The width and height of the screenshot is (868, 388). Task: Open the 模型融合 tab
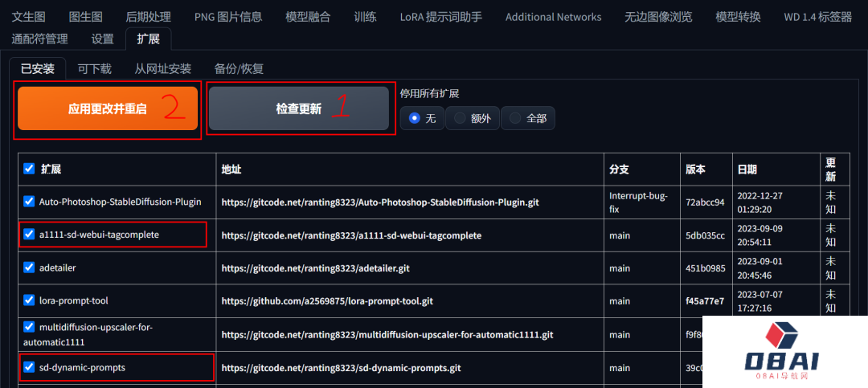[308, 17]
